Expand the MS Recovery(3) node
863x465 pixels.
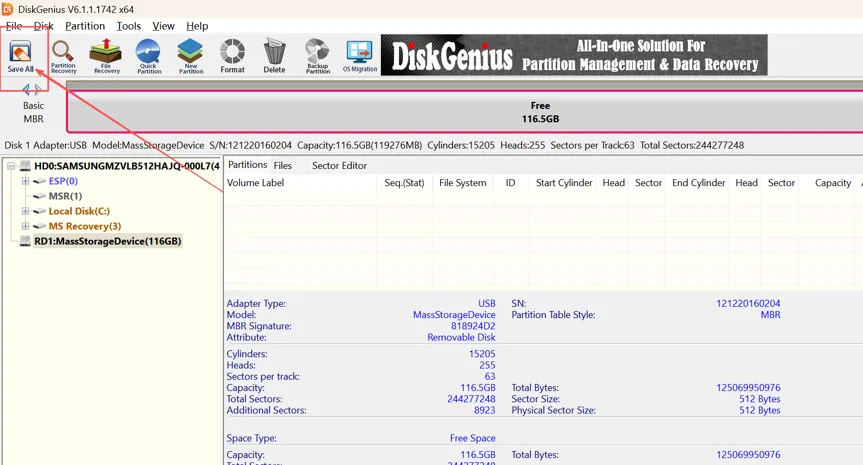click(25, 226)
